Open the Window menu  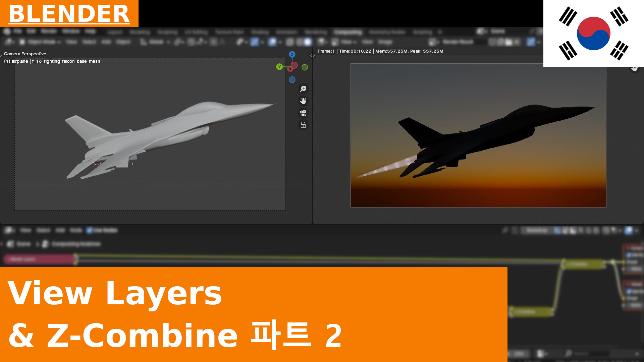[71, 32]
